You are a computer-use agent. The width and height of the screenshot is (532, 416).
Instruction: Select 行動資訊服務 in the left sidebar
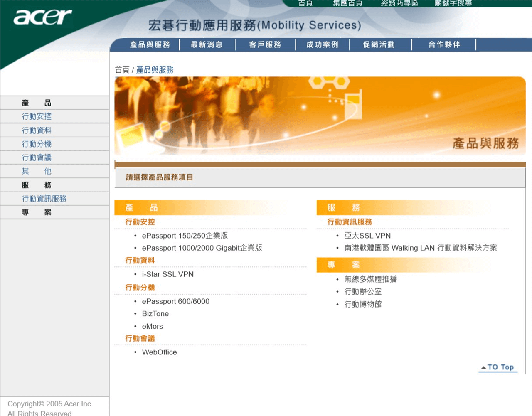pos(44,199)
